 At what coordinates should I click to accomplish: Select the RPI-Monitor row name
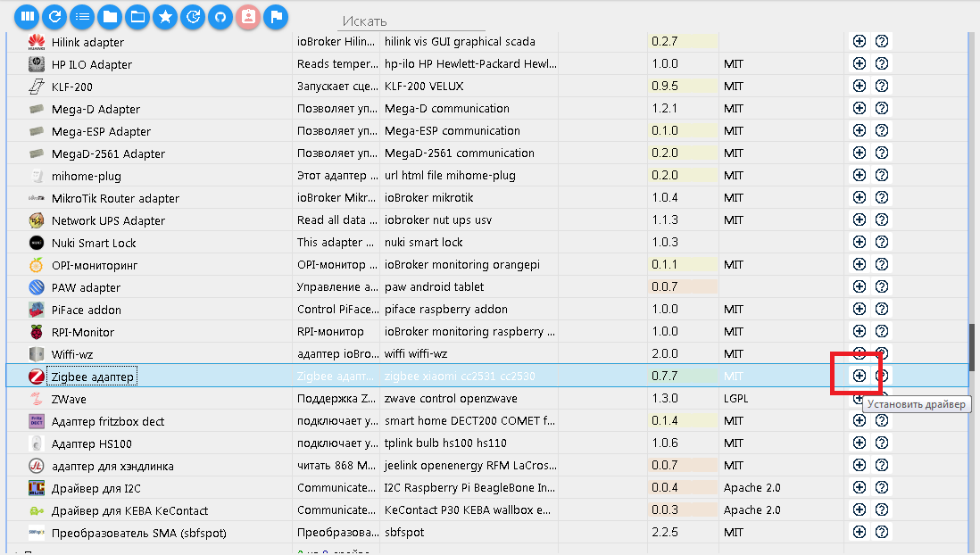82,333
